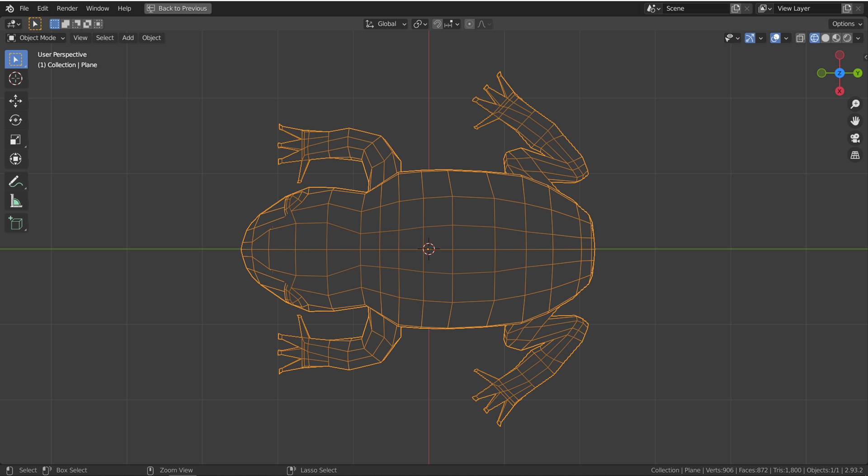Choose the Annotate pencil tool
This screenshot has height=476, width=868.
click(x=16, y=182)
